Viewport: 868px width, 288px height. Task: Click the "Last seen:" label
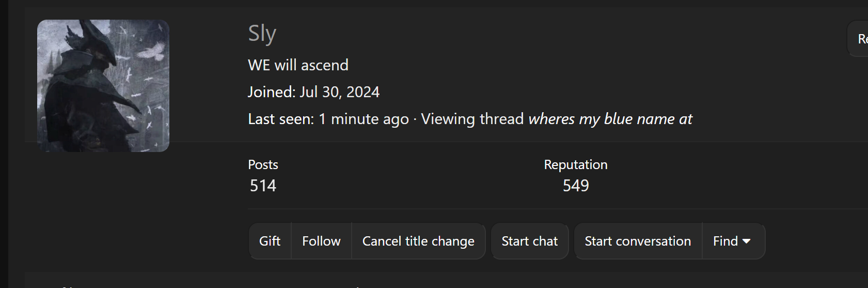tap(281, 119)
